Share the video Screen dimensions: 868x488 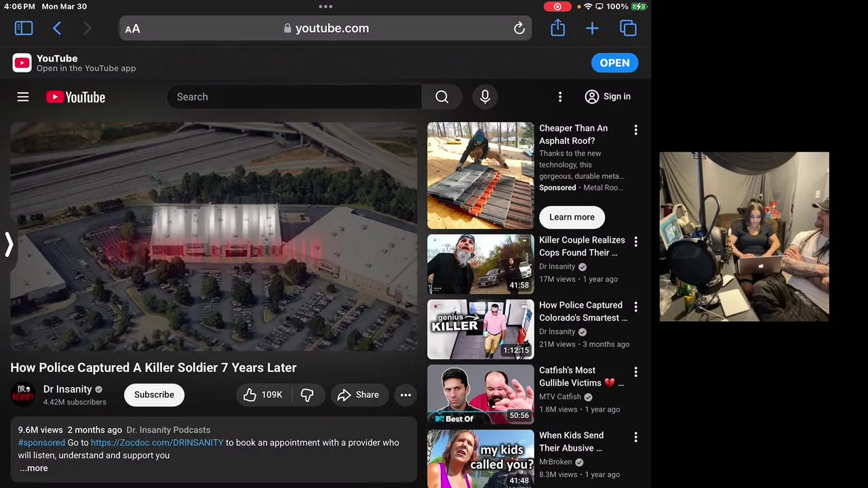pos(358,394)
